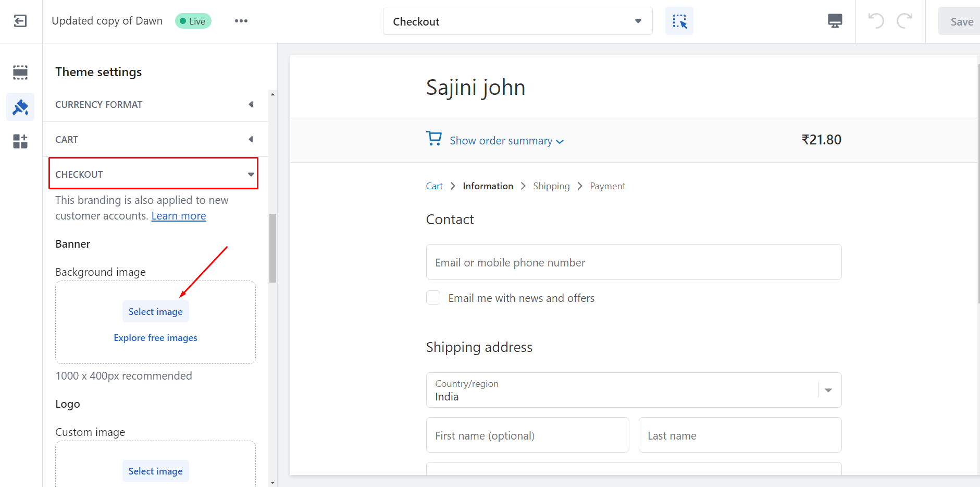Screen dimensions: 980x487
Task: Open the Checkout page selector dropdown
Action: coord(517,21)
